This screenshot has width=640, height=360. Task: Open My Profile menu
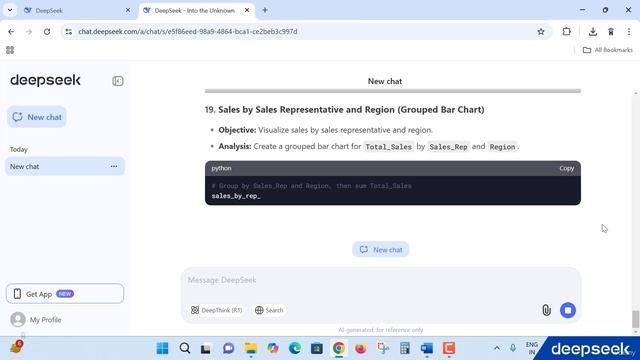pyautogui.click(x=36, y=320)
